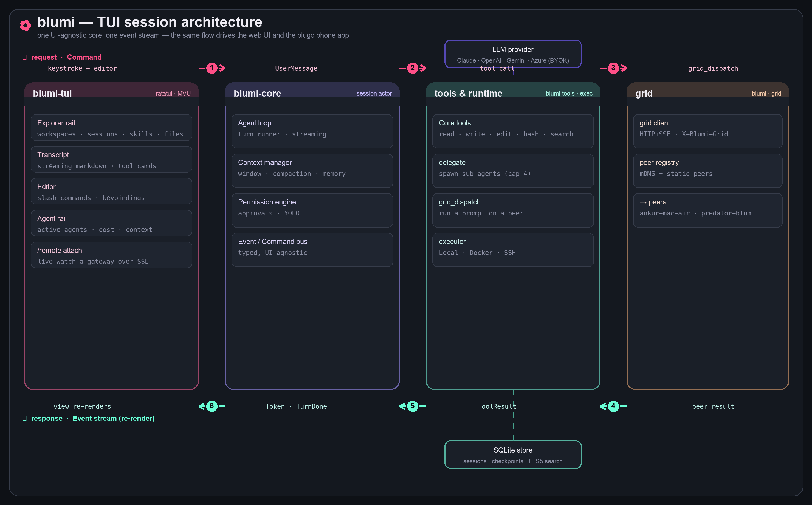Select the Transcript card

coord(111,159)
